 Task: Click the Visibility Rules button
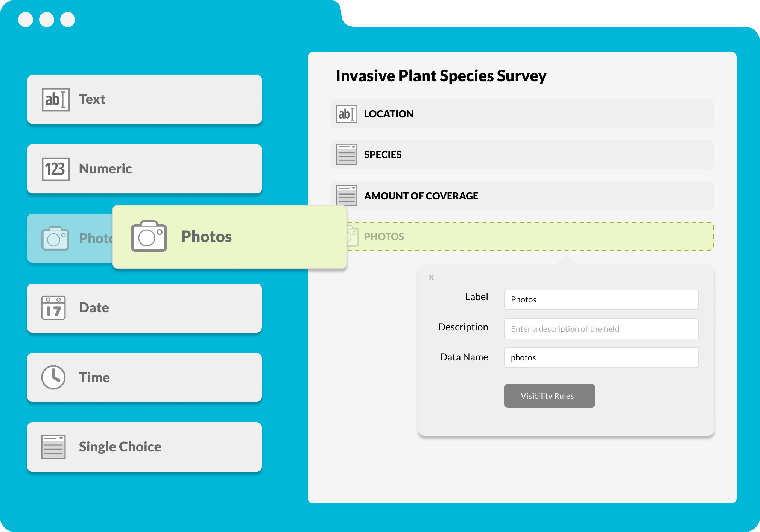549,396
